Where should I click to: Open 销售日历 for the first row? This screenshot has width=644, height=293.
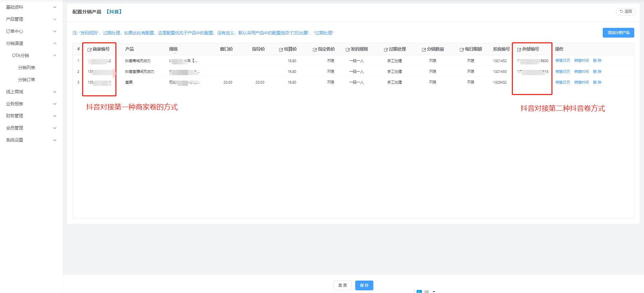coord(562,61)
